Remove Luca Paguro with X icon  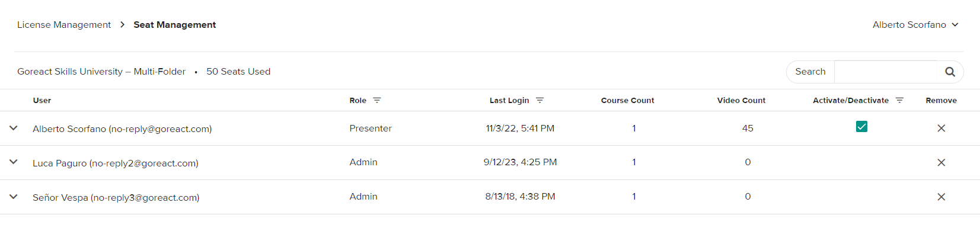click(x=941, y=162)
